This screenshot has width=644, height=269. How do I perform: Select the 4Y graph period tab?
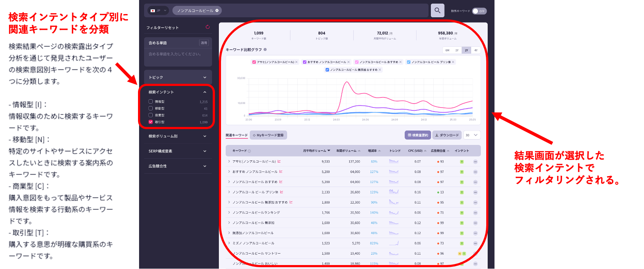coord(476,50)
